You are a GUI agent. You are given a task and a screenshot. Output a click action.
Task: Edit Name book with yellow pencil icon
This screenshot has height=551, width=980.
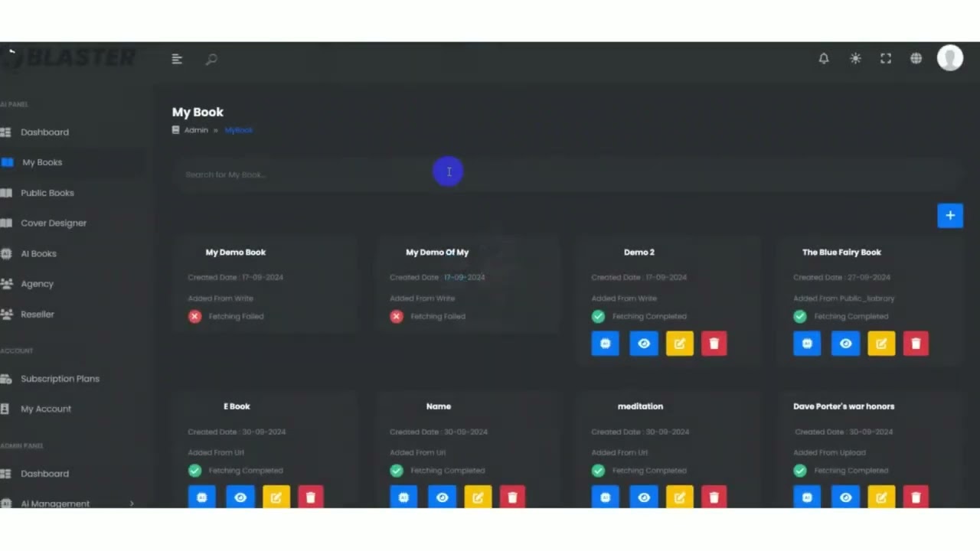click(x=478, y=497)
